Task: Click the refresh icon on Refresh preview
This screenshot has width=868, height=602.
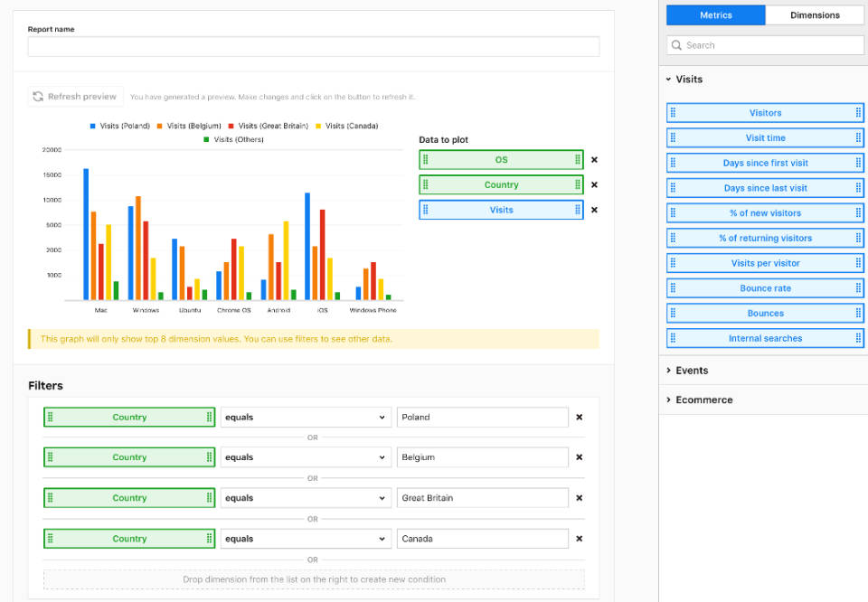Action: [37, 96]
